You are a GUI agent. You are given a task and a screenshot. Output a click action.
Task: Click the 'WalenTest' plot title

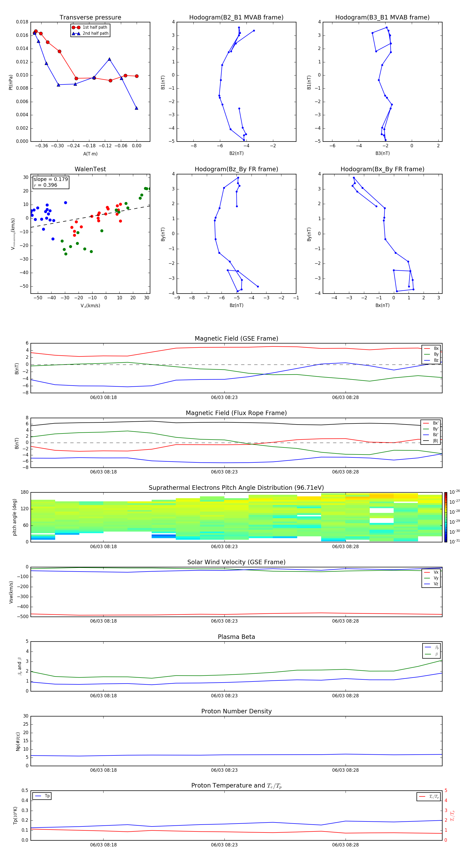pyautogui.click(x=90, y=169)
